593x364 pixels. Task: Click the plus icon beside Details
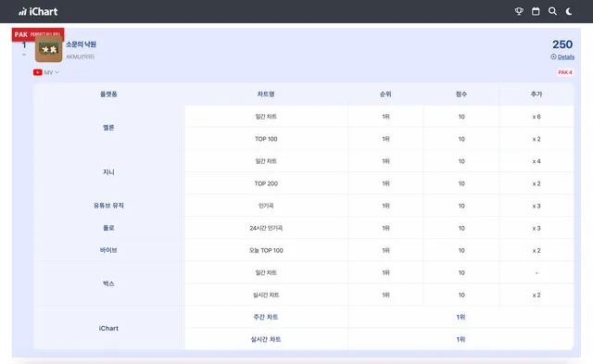(x=553, y=56)
